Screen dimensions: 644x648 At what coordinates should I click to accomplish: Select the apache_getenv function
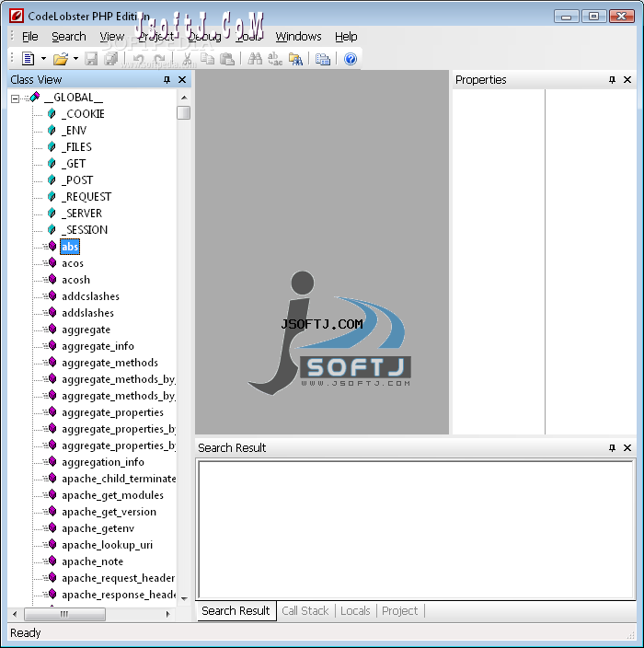(x=98, y=528)
